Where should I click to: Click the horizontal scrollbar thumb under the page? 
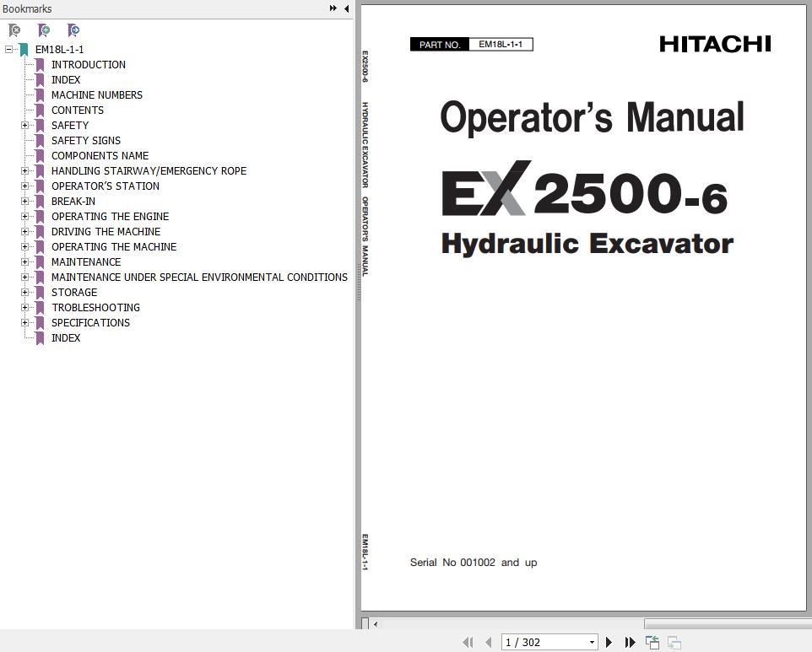(728, 624)
